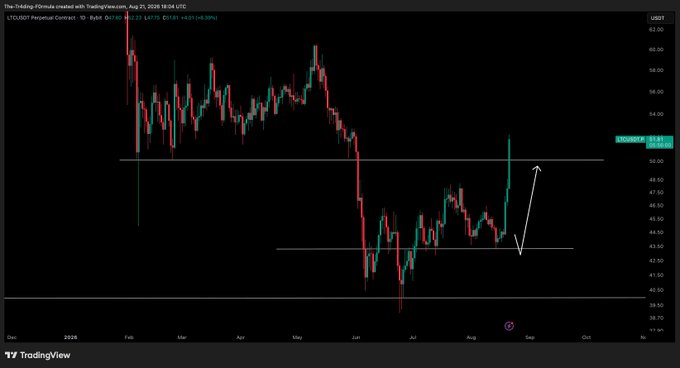Viewport: 680px width, 368px height.
Task: Click the 46.50 price axis label
Action: pos(656,206)
